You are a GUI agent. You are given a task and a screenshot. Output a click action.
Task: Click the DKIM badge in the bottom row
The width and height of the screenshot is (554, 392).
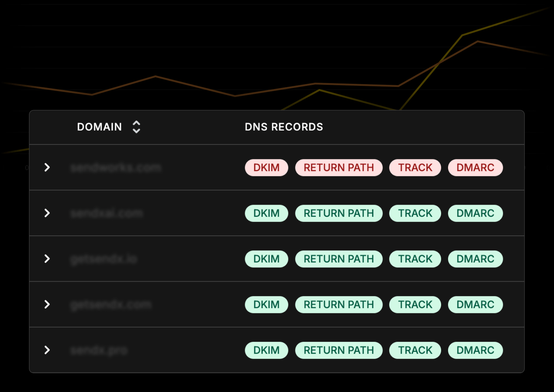[x=266, y=350]
